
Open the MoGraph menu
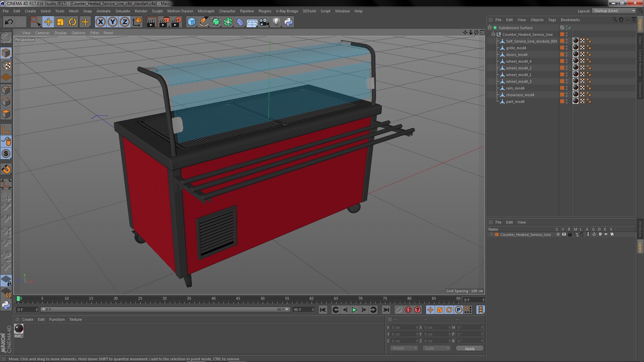206,11
